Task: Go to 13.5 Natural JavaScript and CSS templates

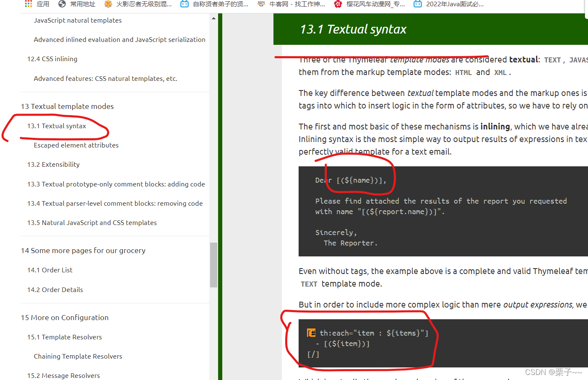Action: (92, 222)
